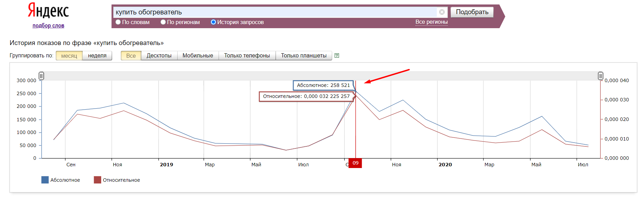This screenshot has width=644, height=201.
Task: Select the 'По регионам' radio button
Action: (x=163, y=22)
